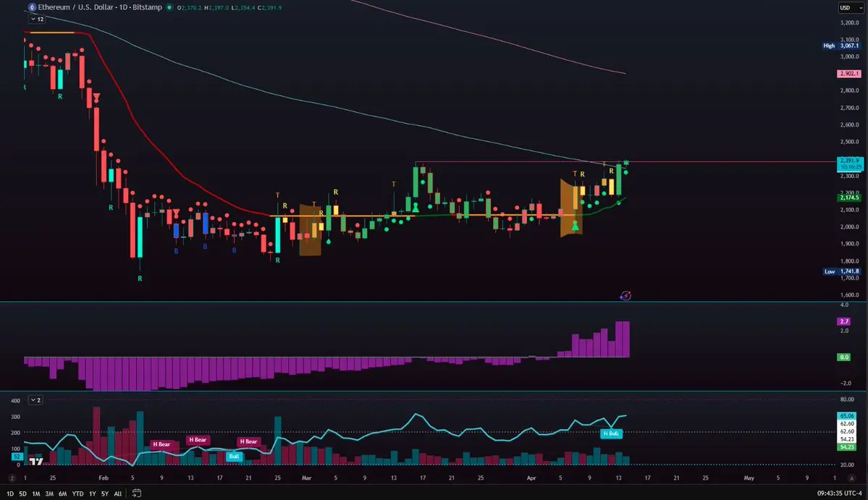Select the 6M time range
The image size is (868, 500).
tap(62, 493)
